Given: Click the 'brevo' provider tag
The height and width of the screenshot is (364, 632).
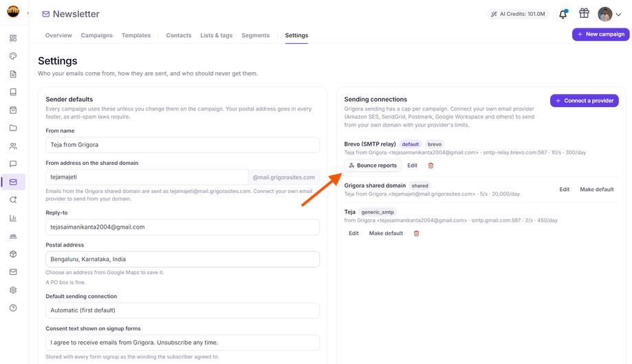Looking at the screenshot, I should tap(434, 144).
